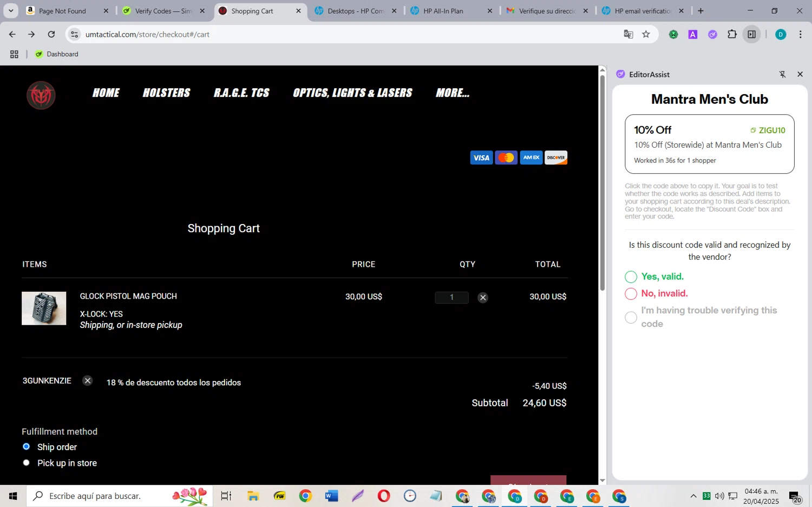The width and height of the screenshot is (812, 507).
Task: Click the address bar URL
Action: pyautogui.click(x=147, y=34)
